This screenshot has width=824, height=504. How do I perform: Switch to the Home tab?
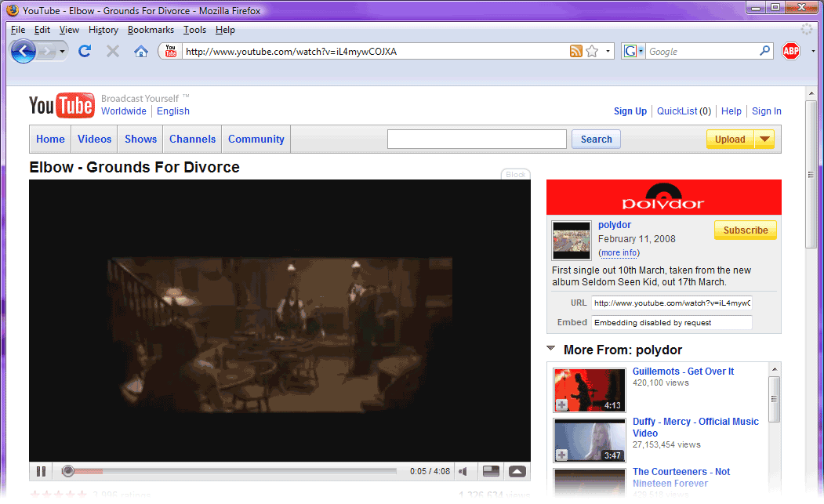pos(50,140)
